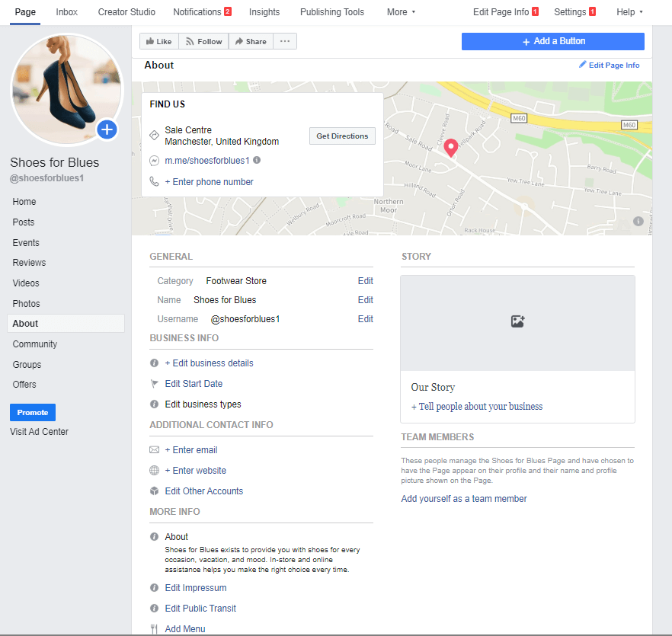Click the info icon beside About description
Screen dimensions: 672x636
154,536
